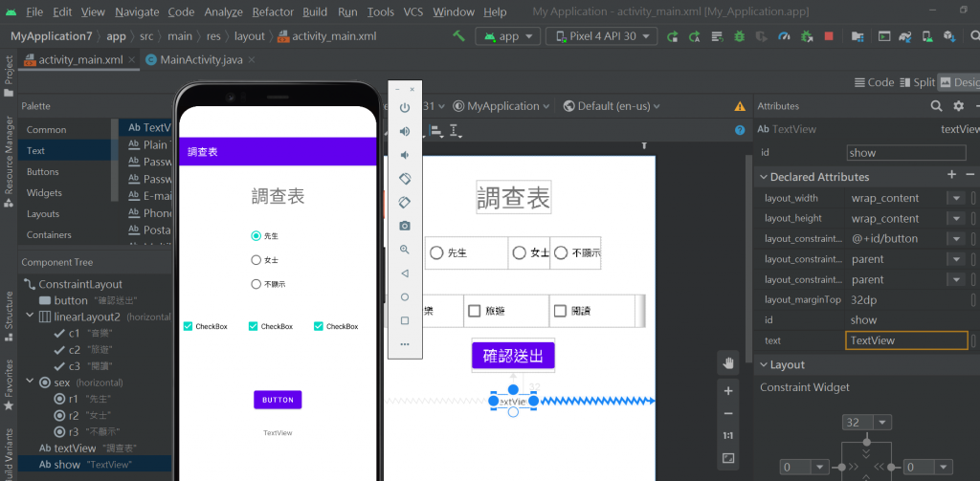Click Sync Project with Gradle Files icon
Screen dimensions: 980x481
click(905, 36)
